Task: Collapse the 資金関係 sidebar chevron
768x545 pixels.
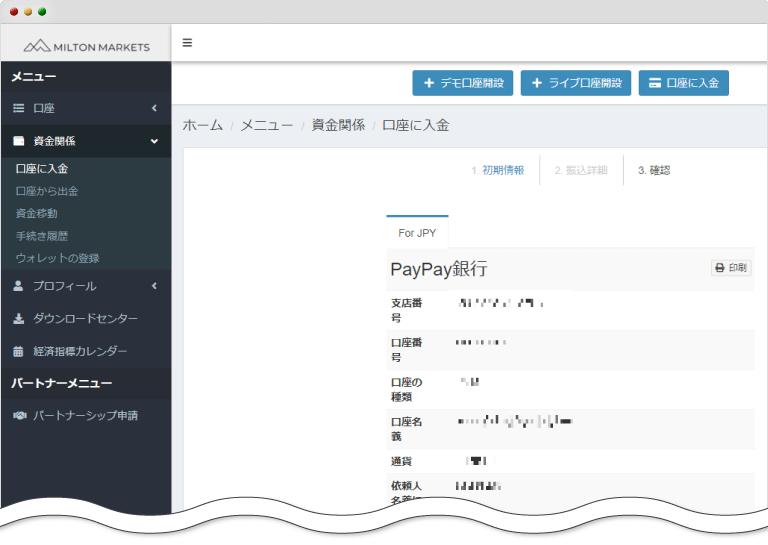Action: [x=154, y=142]
